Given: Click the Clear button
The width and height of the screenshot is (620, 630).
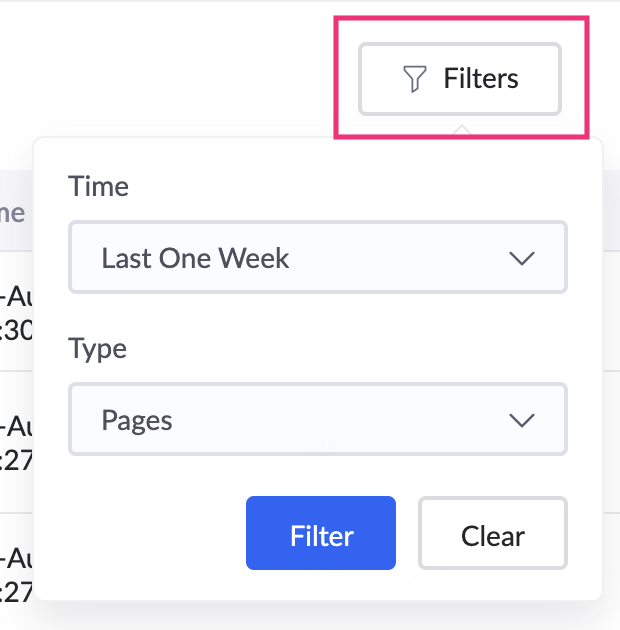Looking at the screenshot, I should tap(493, 533).
